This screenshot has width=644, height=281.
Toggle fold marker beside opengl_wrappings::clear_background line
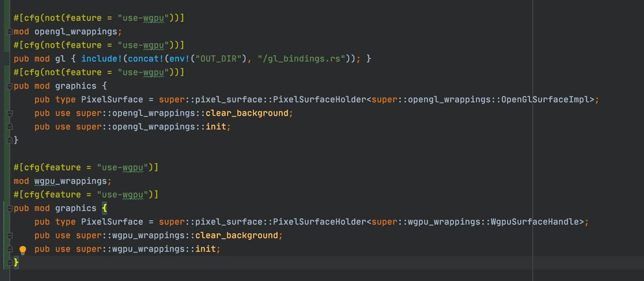[x=10, y=113]
